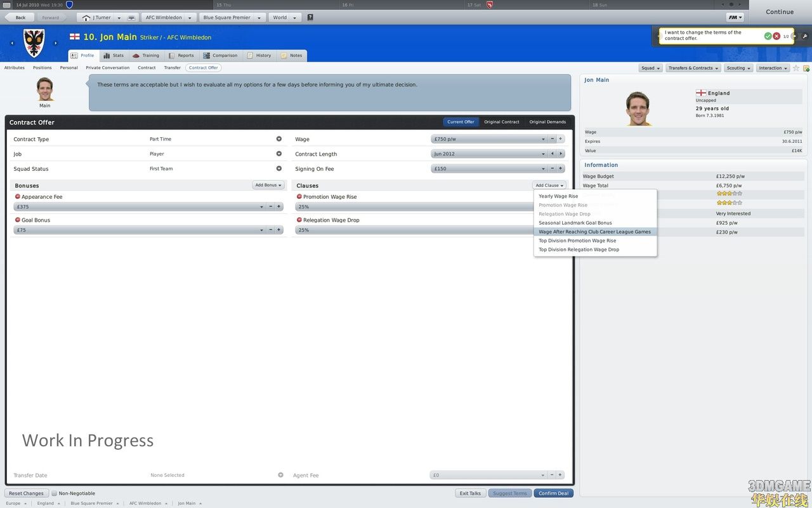The height and width of the screenshot is (508, 812).
Task: Select Seasonal Landmark Goal Bonus clause
Action: [x=575, y=223]
